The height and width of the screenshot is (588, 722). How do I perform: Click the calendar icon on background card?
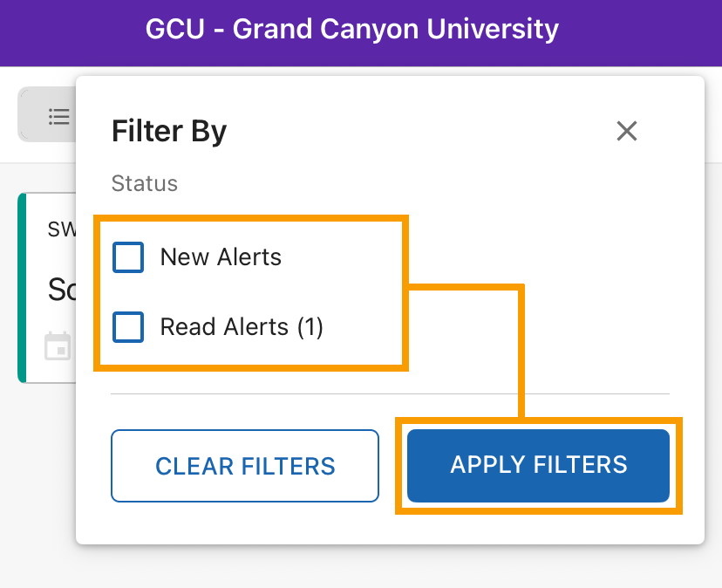[x=58, y=345]
